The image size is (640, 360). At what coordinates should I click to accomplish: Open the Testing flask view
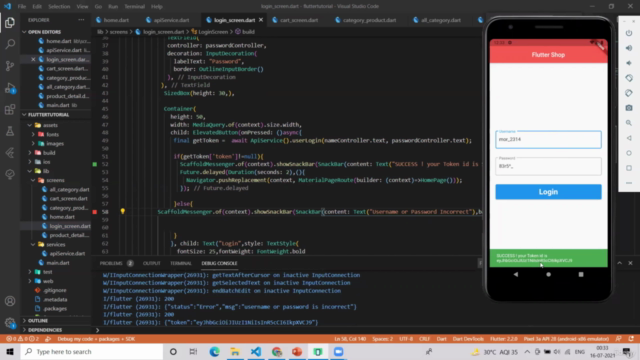pyautogui.click(x=10, y=131)
